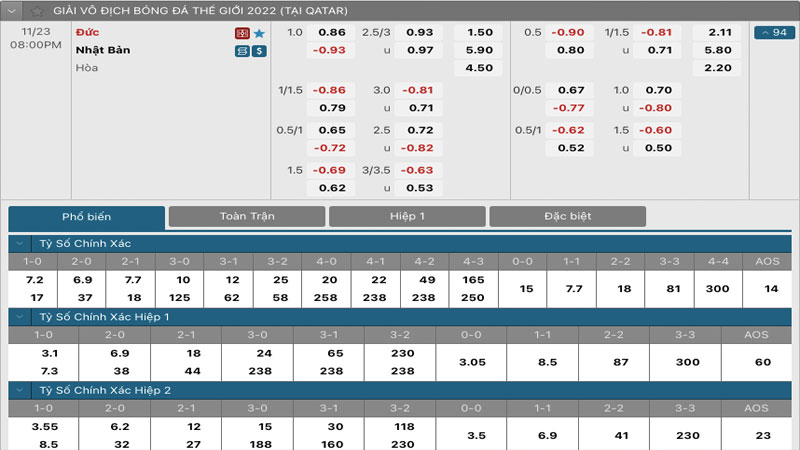
Task: Pick AOS odds 60 in Hiệp 1
Action: pyautogui.click(x=762, y=362)
